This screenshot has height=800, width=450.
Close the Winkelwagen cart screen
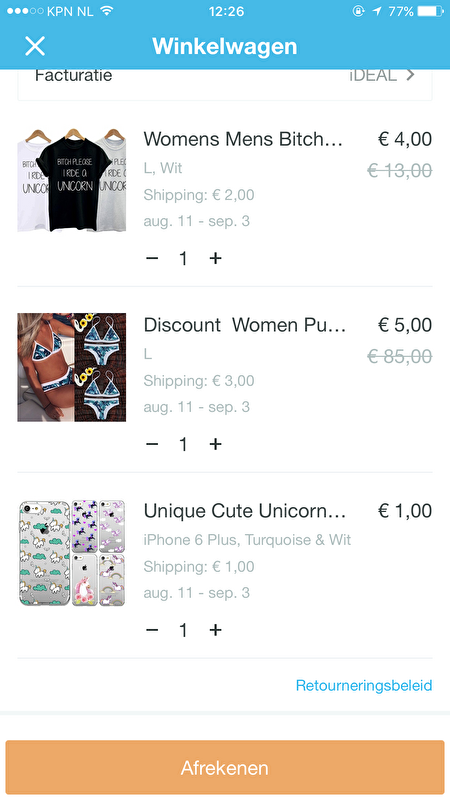35,46
